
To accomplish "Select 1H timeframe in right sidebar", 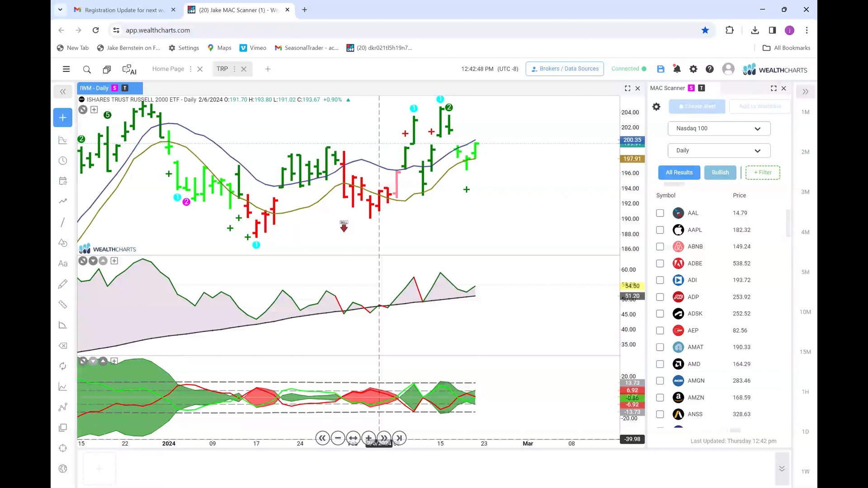I will coord(805,392).
